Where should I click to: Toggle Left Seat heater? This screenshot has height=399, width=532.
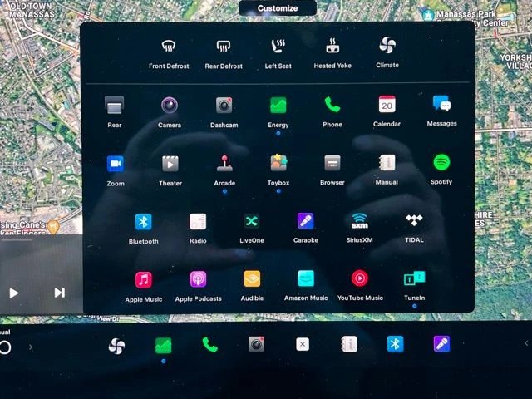click(x=278, y=53)
